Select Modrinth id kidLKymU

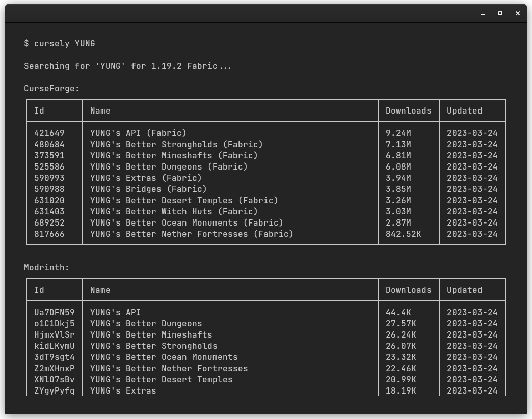pos(55,346)
